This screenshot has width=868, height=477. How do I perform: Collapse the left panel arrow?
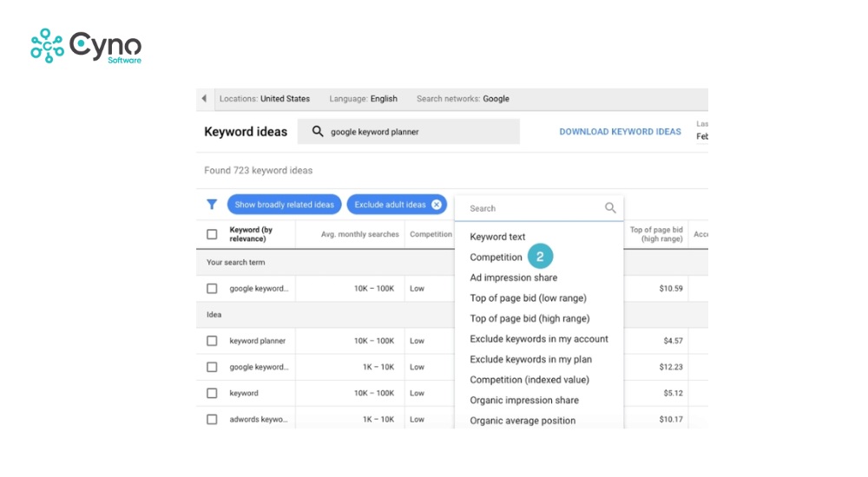click(204, 99)
